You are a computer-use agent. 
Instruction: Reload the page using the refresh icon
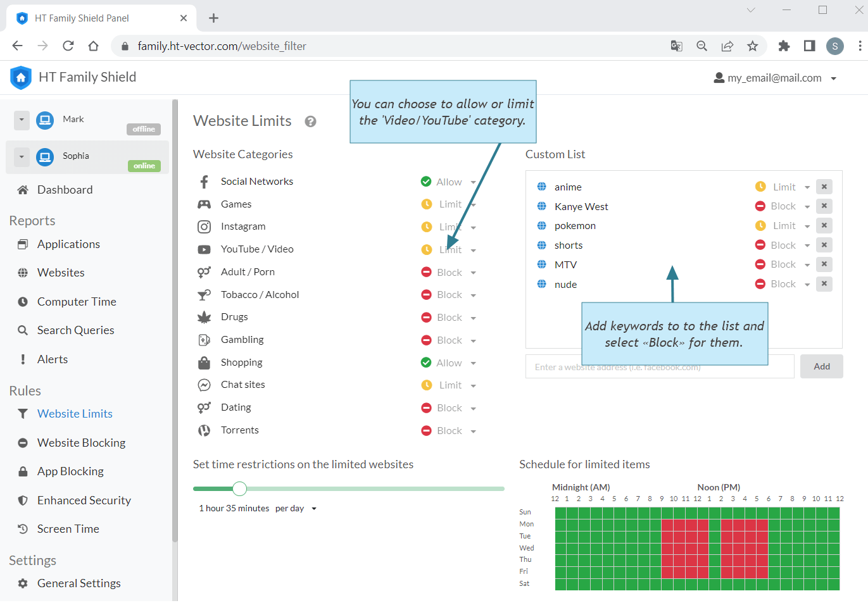tap(68, 46)
